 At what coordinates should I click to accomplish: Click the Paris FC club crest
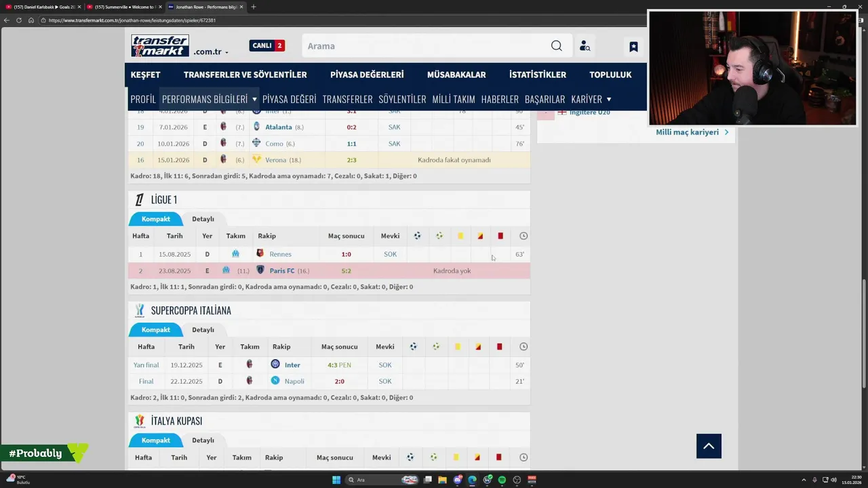pyautogui.click(x=260, y=270)
